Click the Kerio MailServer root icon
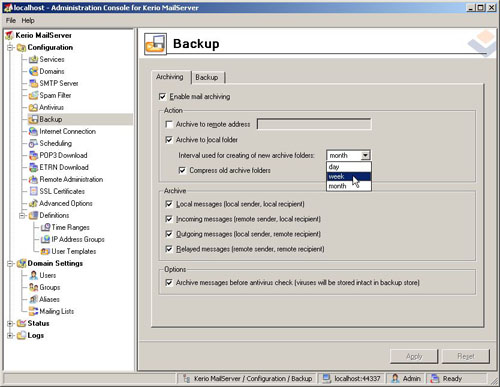The width and height of the screenshot is (500, 387). pos(9,35)
